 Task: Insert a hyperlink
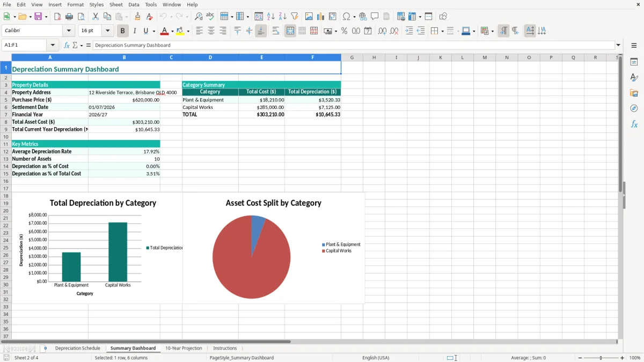pyautogui.click(x=363, y=17)
